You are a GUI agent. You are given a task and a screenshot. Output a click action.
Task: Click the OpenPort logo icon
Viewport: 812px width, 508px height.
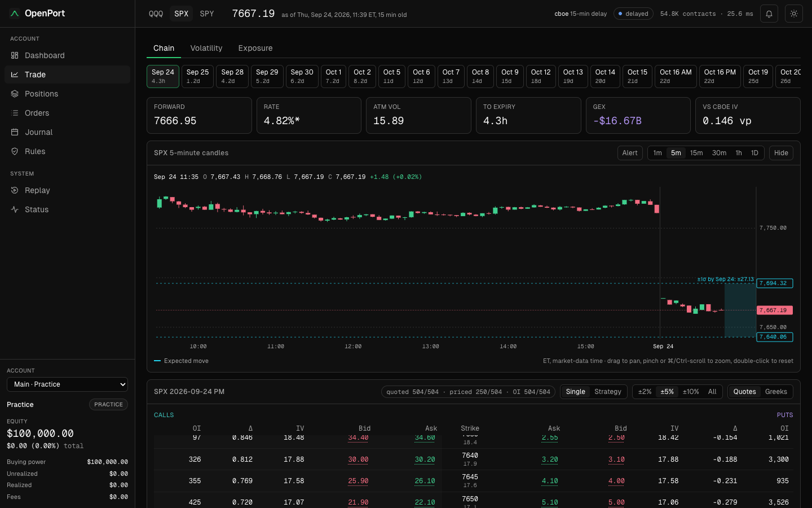click(15, 14)
